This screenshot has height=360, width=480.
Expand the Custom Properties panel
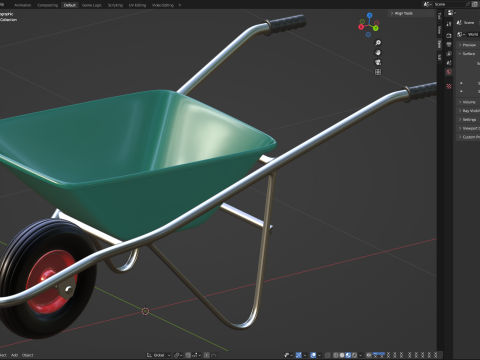click(x=468, y=137)
